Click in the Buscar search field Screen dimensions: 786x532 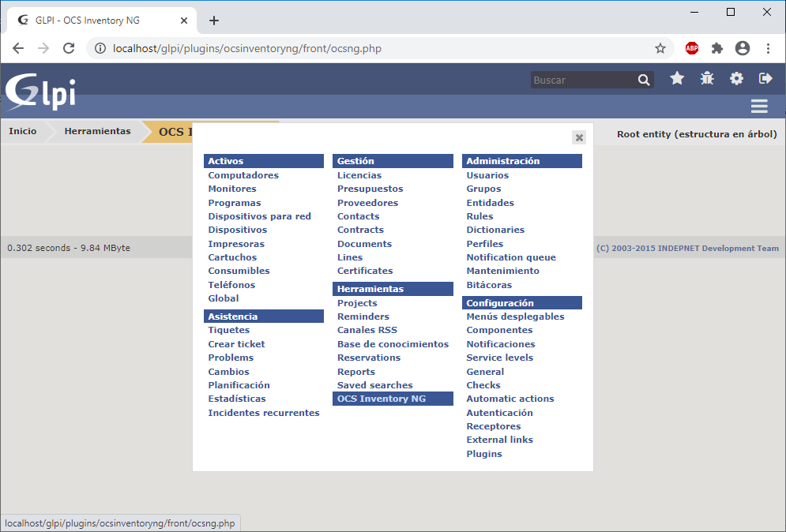[x=582, y=80]
